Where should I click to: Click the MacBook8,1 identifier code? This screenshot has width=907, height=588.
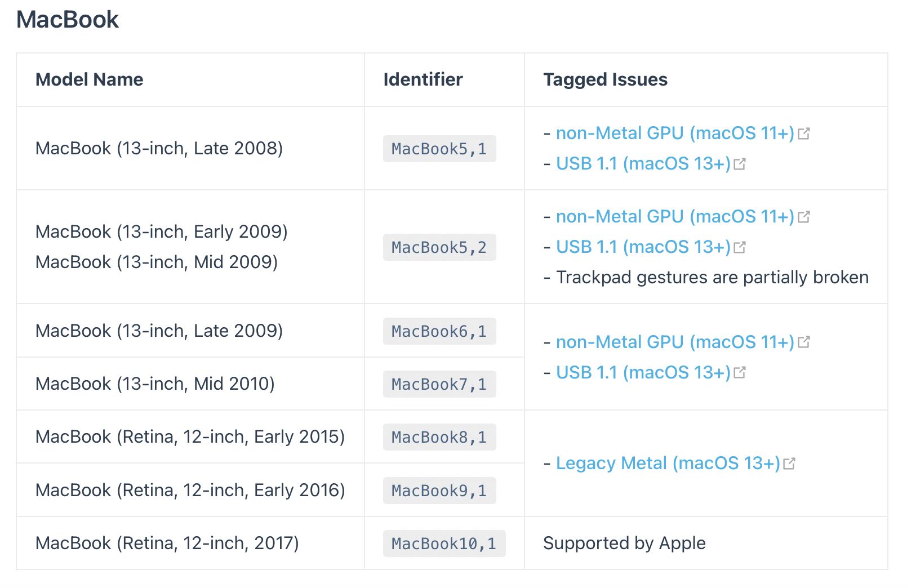(x=439, y=438)
